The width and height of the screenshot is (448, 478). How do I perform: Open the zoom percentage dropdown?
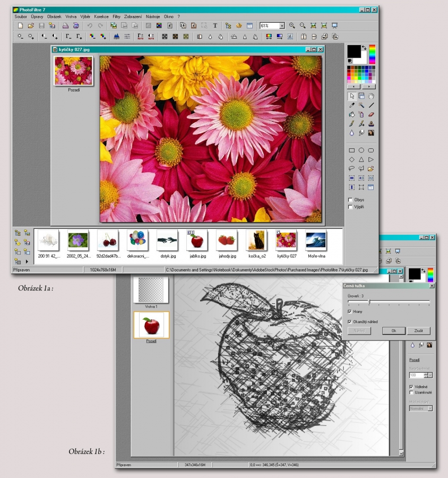click(x=282, y=25)
